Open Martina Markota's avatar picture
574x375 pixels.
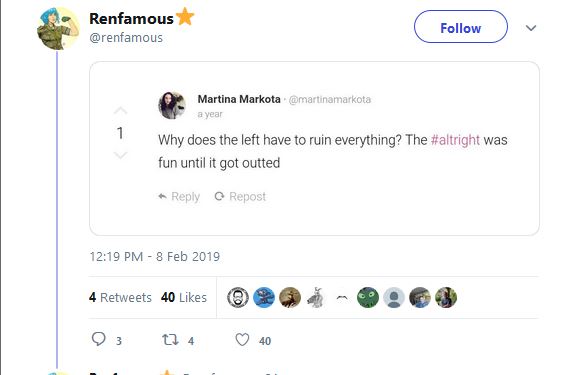click(x=172, y=105)
